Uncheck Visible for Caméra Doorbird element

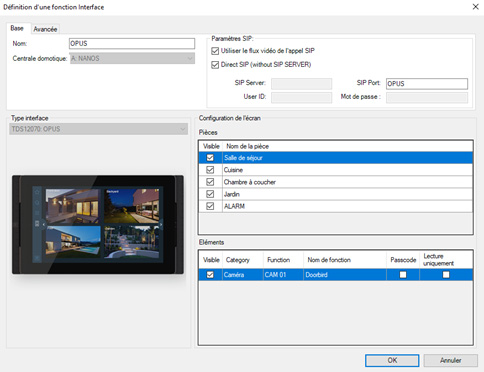(x=210, y=275)
